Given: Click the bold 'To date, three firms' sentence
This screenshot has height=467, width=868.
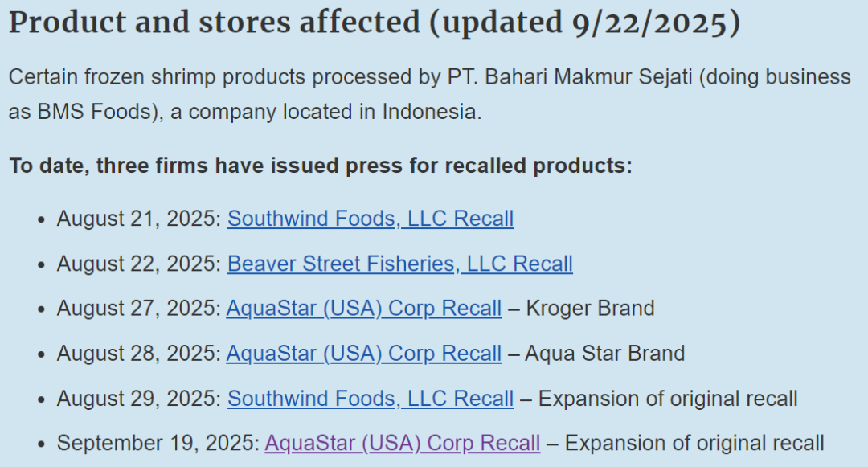Looking at the screenshot, I should point(321,166).
